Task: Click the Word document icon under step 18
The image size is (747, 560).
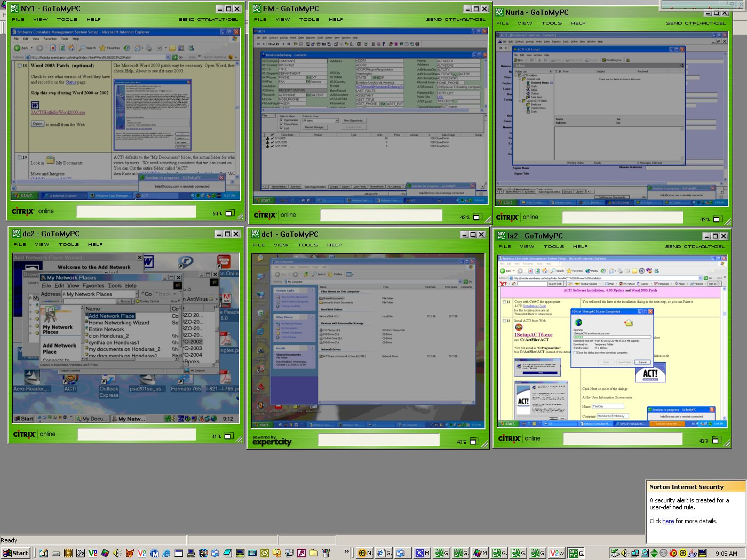Action: tap(35, 105)
